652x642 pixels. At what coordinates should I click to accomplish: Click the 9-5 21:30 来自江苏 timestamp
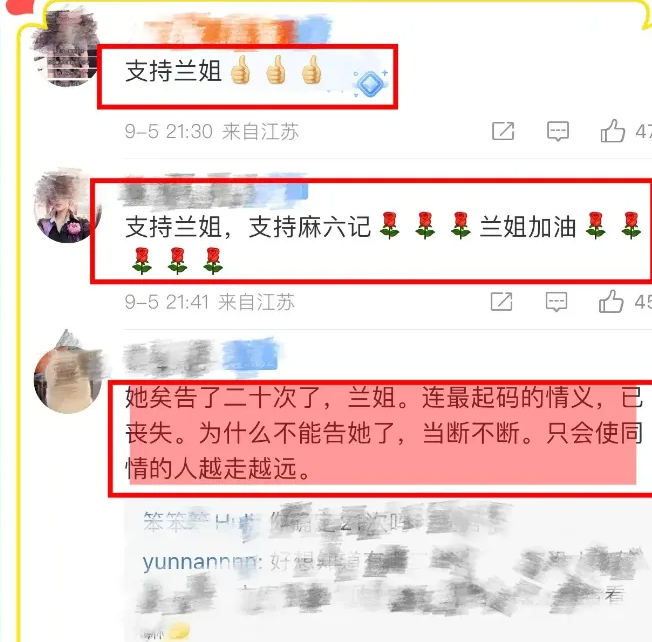tap(212, 131)
